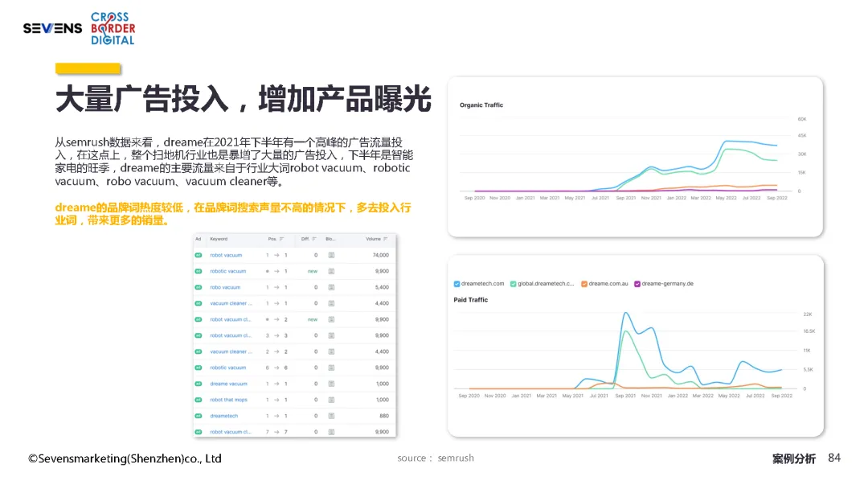
Task: Open the robotic vacuum keyword in row ranked 6
Action: pos(228,368)
